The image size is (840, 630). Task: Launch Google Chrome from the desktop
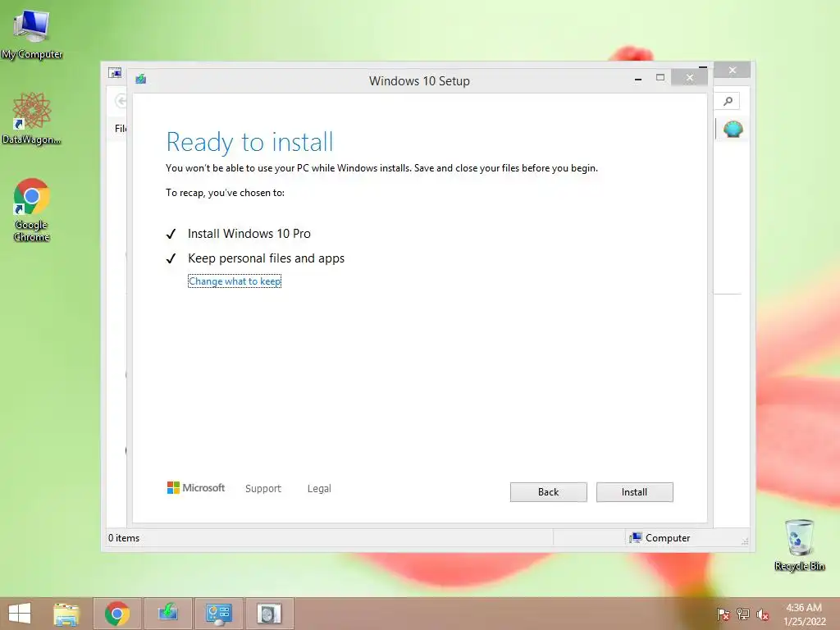[32, 210]
